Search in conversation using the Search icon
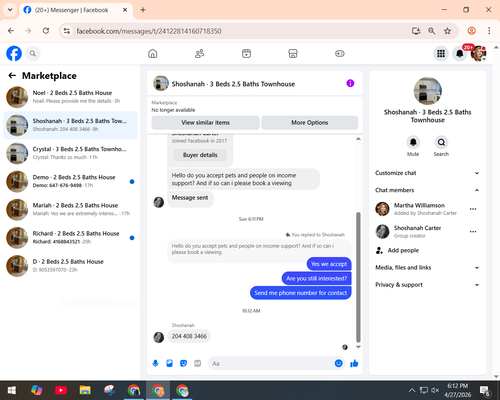500x400 pixels. point(441,142)
